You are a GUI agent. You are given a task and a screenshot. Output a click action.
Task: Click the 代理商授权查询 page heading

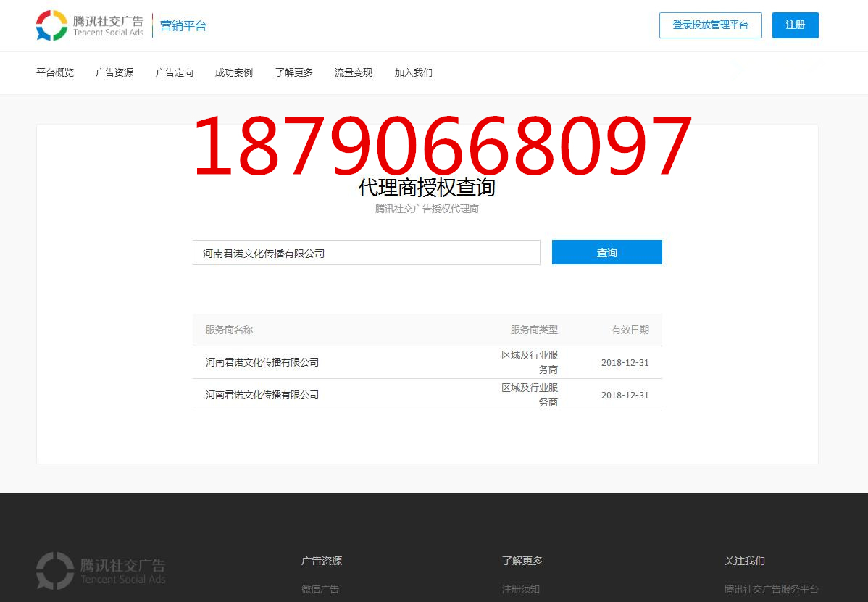(x=426, y=188)
